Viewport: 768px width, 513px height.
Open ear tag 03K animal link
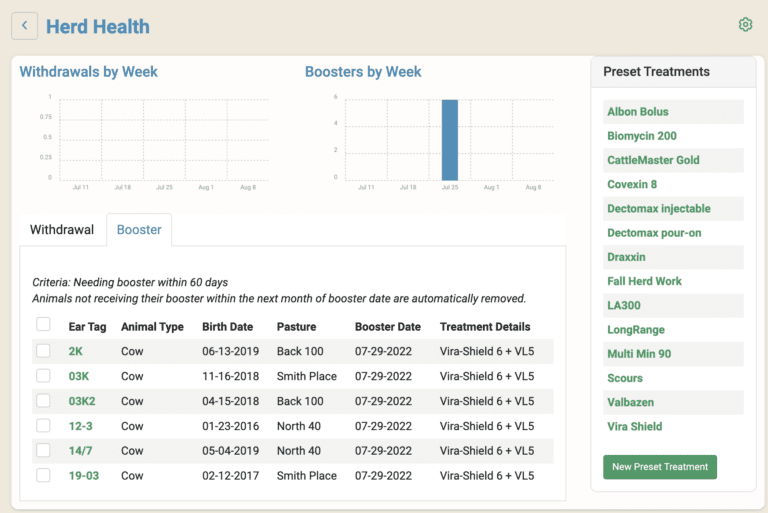(79, 377)
